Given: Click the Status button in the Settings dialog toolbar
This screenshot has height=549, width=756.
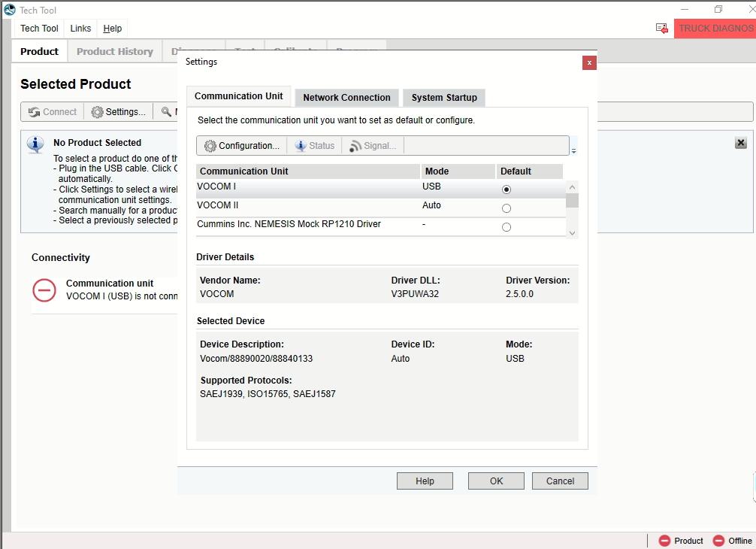Looking at the screenshot, I should [314, 146].
